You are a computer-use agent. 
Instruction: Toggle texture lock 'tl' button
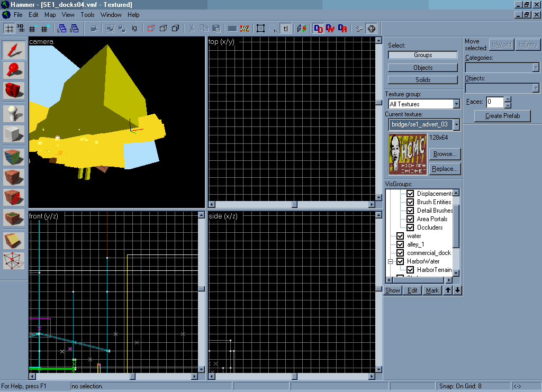pos(285,29)
